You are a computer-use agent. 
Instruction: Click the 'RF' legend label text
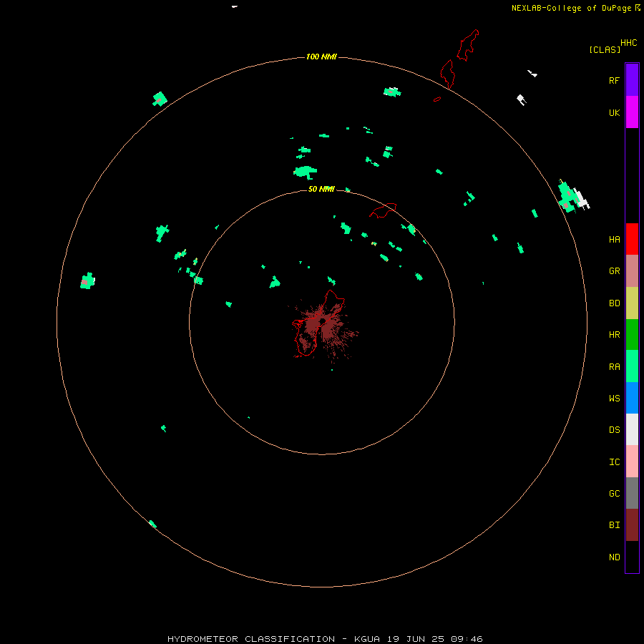point(614,81)
